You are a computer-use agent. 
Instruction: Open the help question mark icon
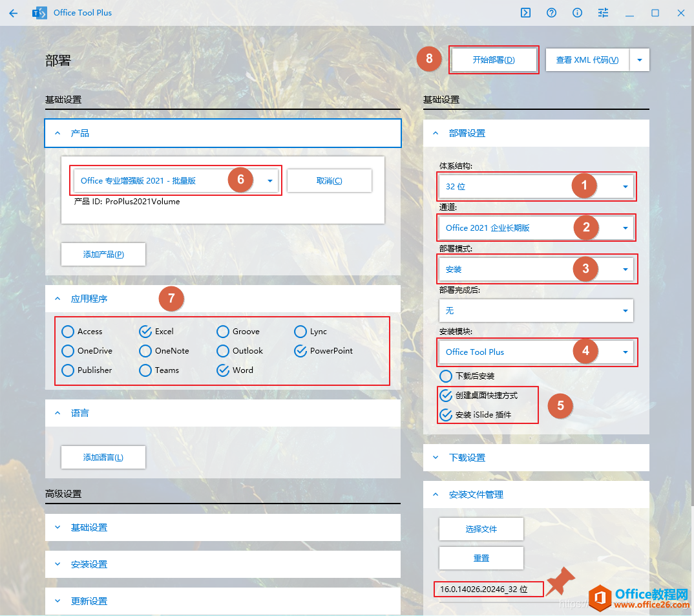[551, 12]
